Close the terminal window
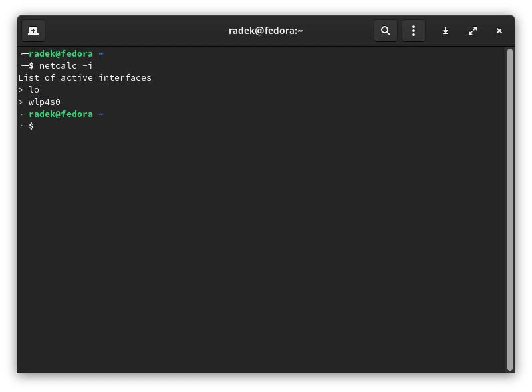The image size is (532, 392). tap(499, 31)
